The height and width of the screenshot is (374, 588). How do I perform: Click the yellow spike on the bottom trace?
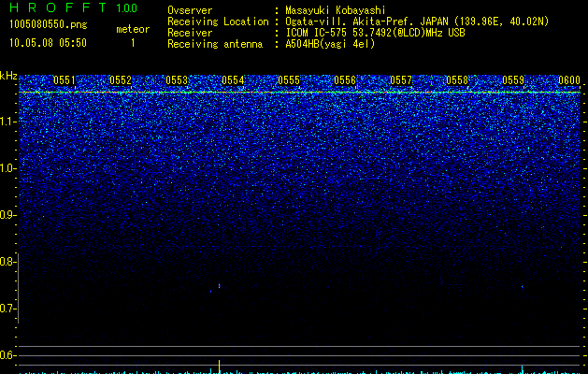[x=219, y=367]
